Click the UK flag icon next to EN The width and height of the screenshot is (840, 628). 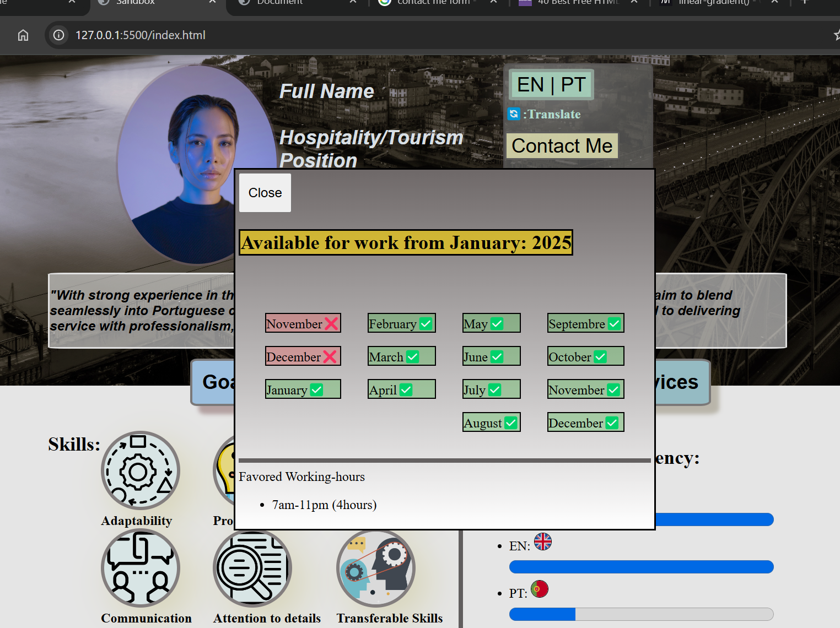coord(543,542)
